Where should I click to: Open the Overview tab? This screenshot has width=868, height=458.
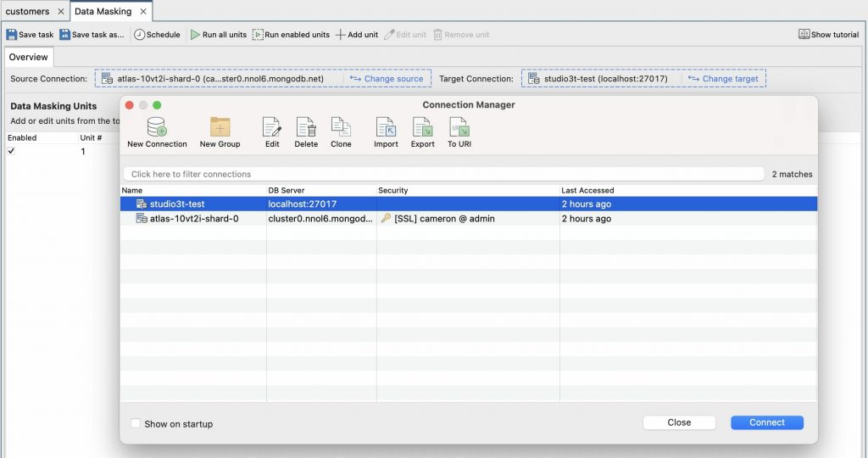28,57
